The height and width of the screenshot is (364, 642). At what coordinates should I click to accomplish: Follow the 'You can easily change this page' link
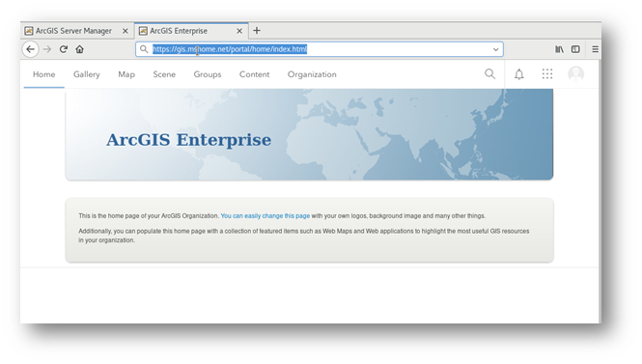[265, 215]
